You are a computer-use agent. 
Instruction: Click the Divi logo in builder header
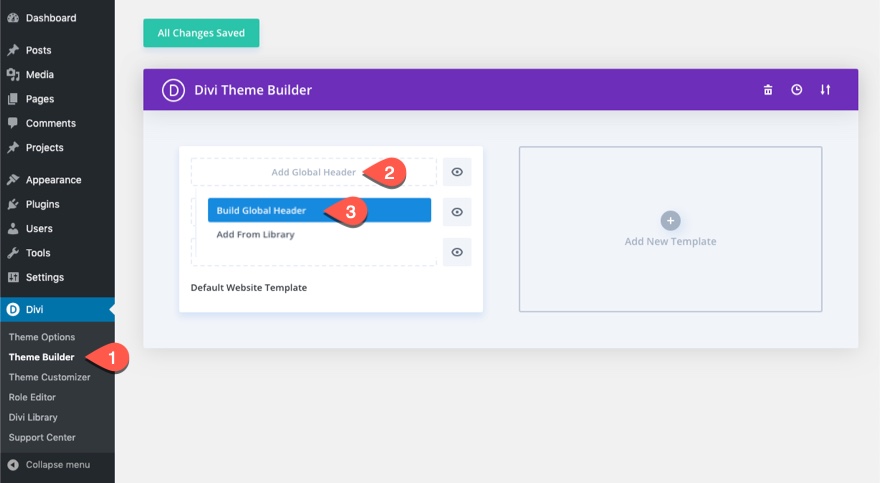point(173,90)
